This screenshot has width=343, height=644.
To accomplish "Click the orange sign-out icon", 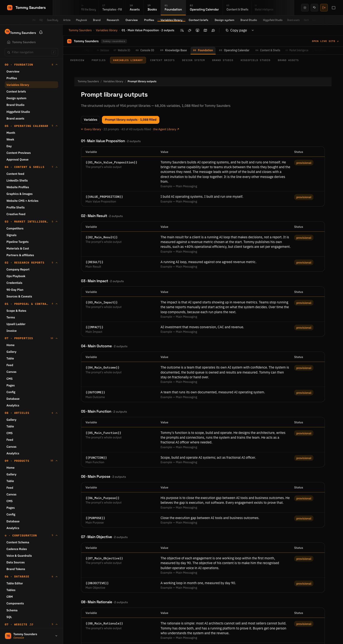I will 324,8.
